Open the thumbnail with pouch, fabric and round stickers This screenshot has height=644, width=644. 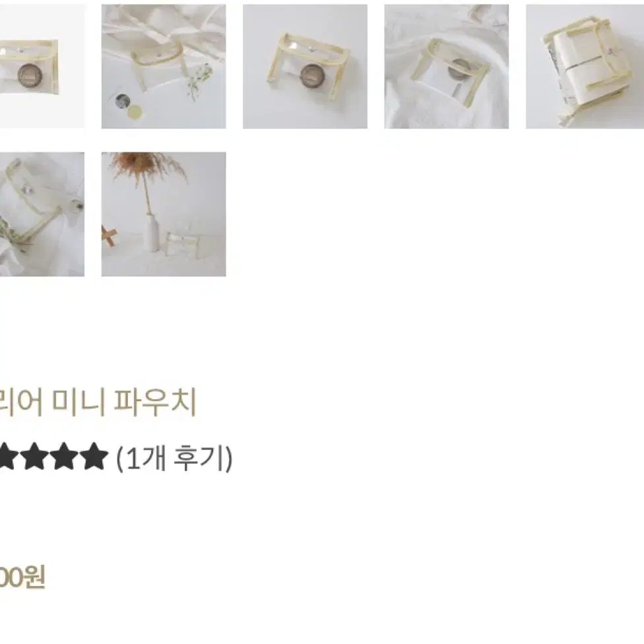[164, 67]
